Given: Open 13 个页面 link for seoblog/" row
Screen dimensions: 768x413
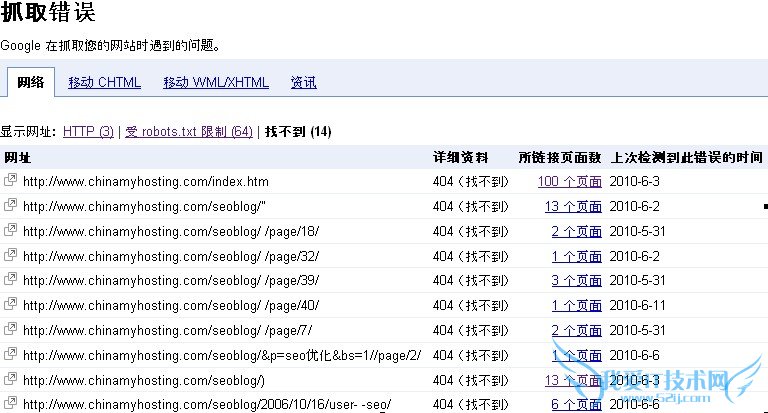Looking at the screenshot, I should point(573,206).
